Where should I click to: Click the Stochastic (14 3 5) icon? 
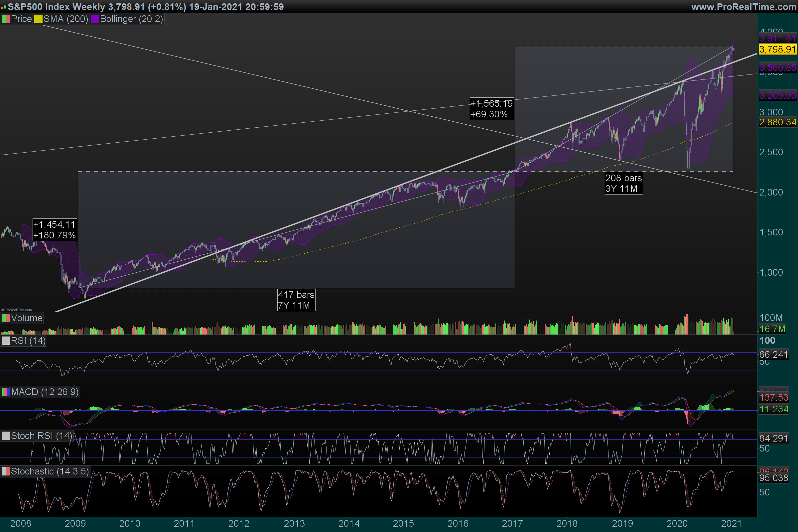coord(6,471)
